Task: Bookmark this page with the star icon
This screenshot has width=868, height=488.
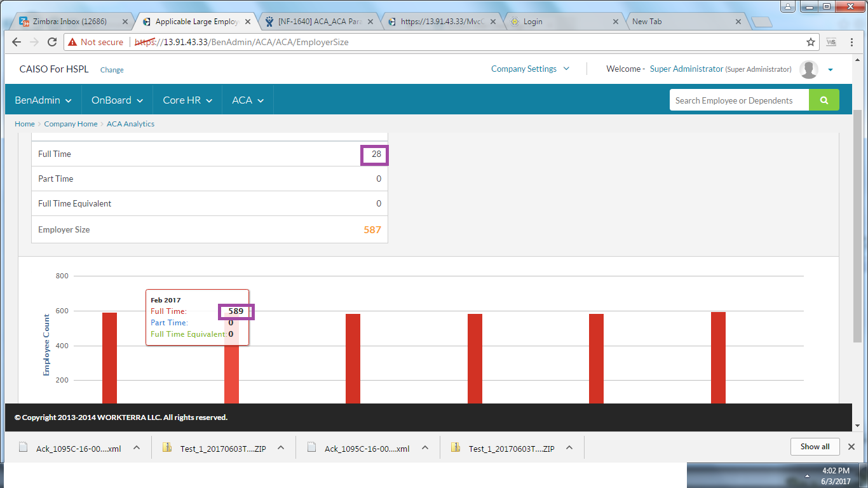Action: coord(810,42)
